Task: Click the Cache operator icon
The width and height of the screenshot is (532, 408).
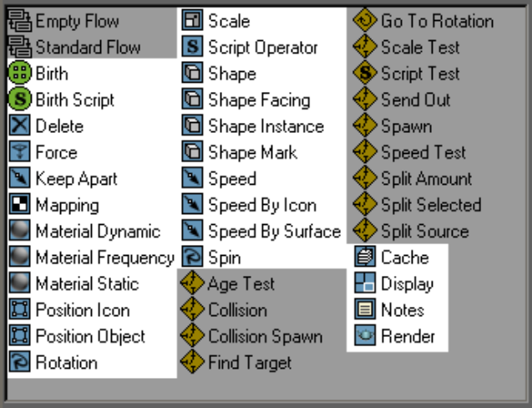Action: pyautogui.click(x=365, y=258)
